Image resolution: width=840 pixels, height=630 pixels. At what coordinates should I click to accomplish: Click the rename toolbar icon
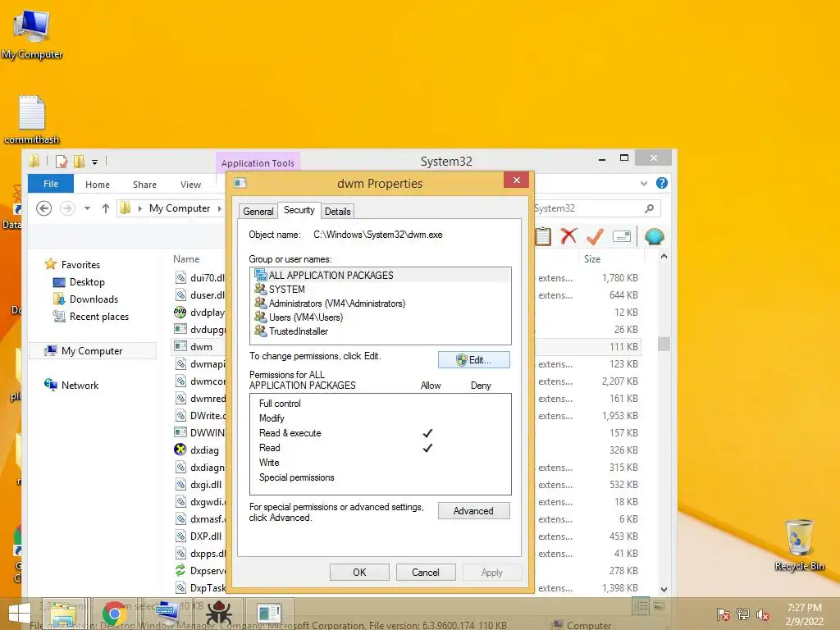click(622, 236)
